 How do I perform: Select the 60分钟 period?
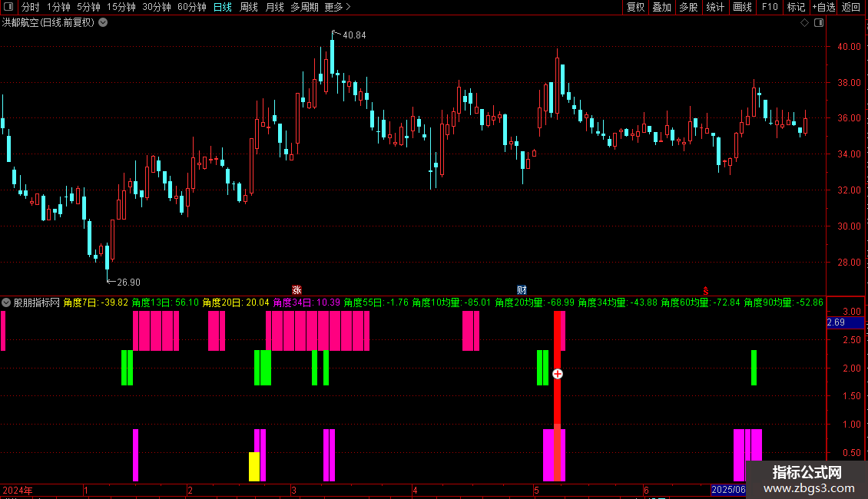coord(191,7)
